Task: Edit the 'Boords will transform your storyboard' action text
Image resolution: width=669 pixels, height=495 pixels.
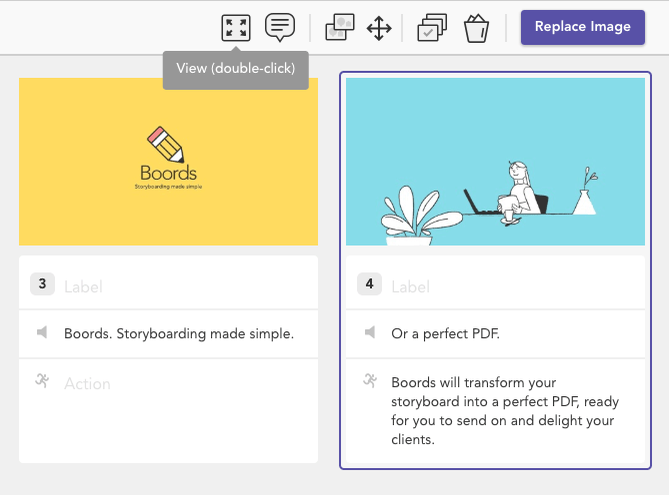Action: 505,411
